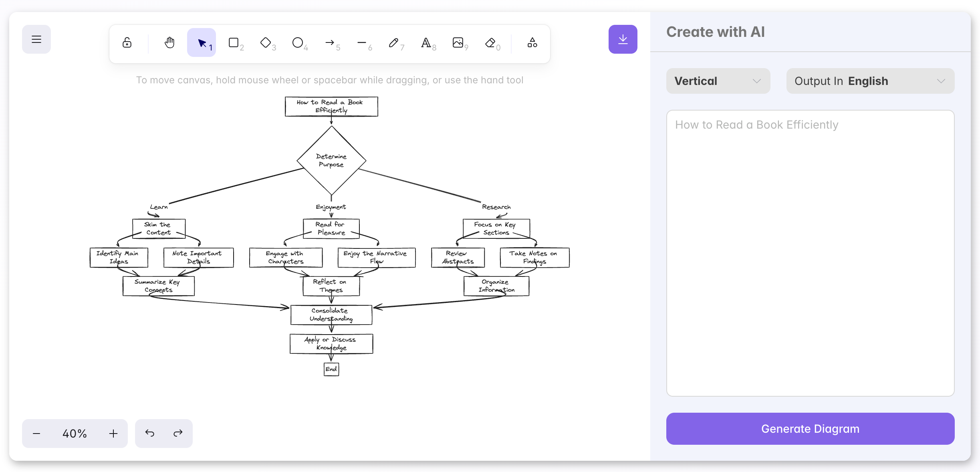This screenshot has height=472, width=980.
Task: Click the undo arrow button
Action: [150, 434]
